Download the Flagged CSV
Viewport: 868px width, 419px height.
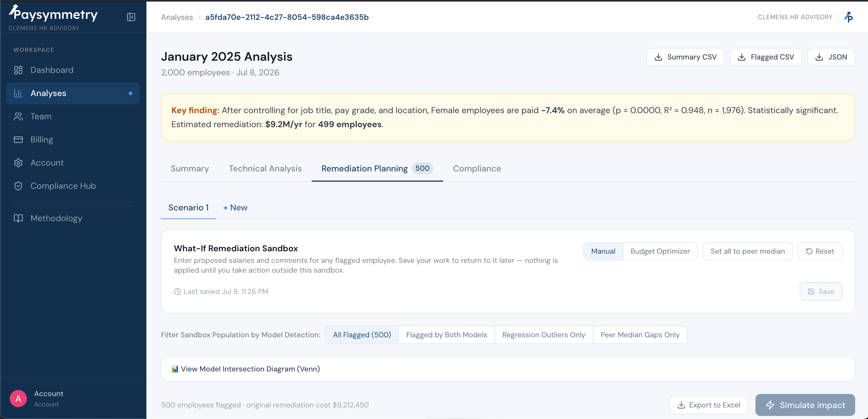click(766, 57)
